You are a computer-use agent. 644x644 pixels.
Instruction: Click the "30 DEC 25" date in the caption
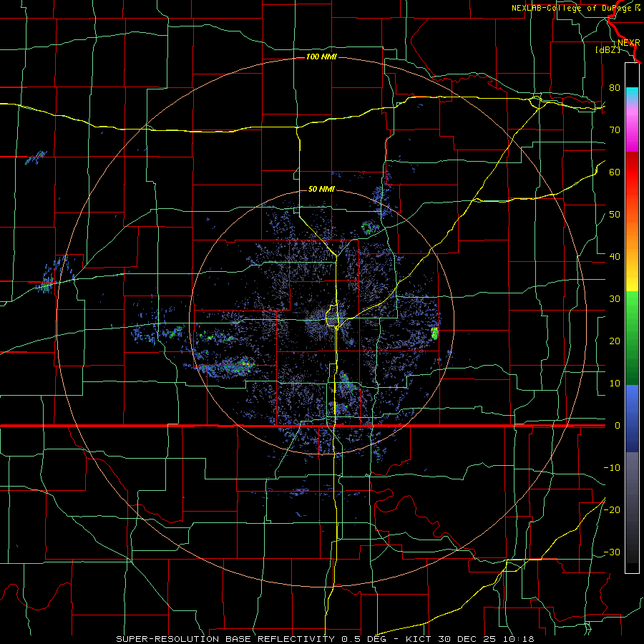click(468, 639)
